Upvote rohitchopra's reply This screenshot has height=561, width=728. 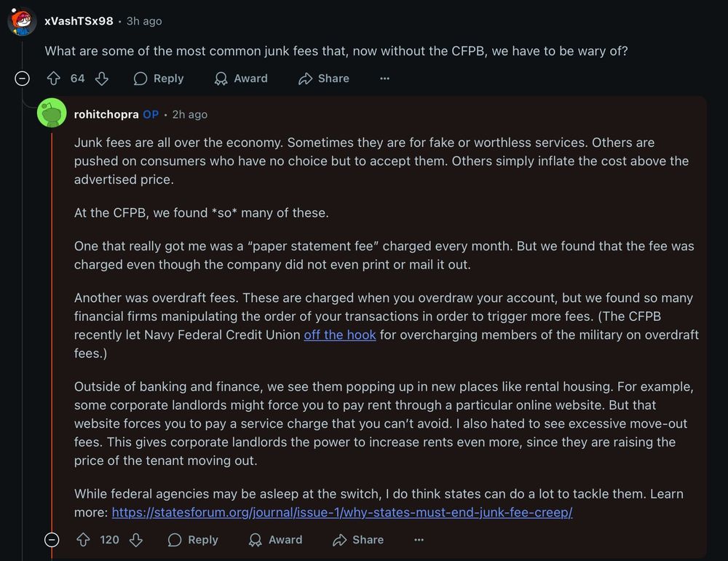[x=83, y=540]
